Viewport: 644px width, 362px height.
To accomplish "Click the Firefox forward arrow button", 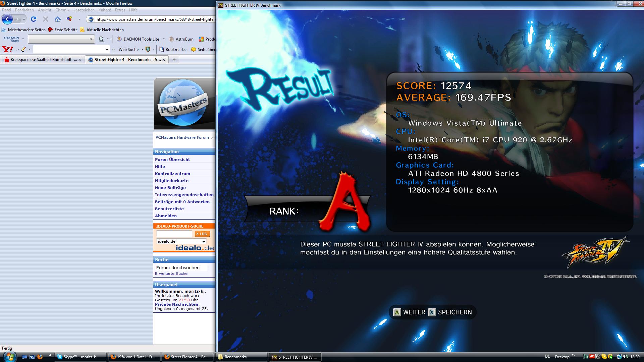I will [x=17, y=19].
